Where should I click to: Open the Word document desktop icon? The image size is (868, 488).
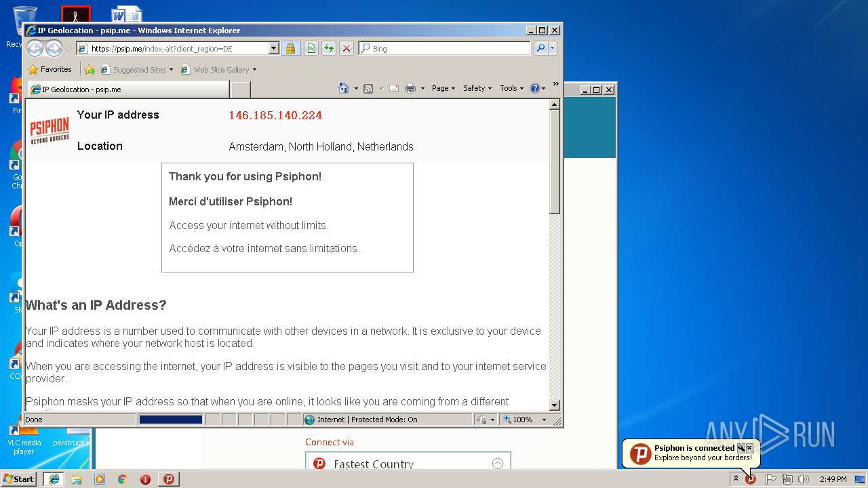pyautogui.click(x=127, y=14)
